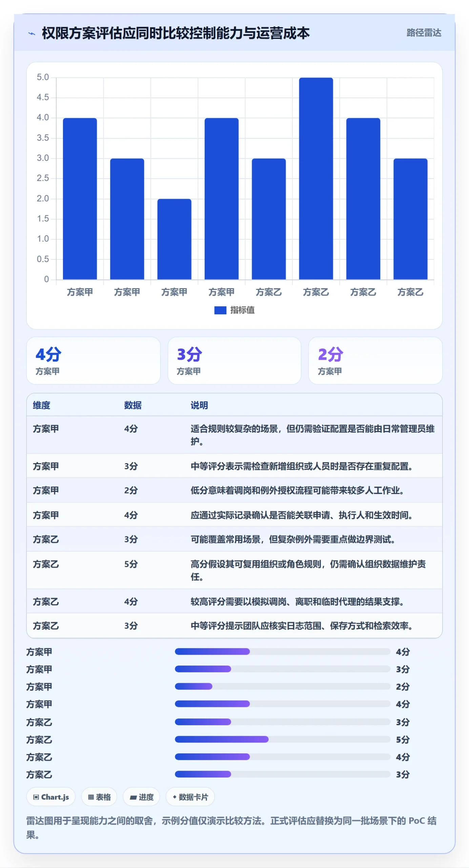The width and height of the screenshot is (469, 868).
Task: Click the lightning icon beside the title
Action: (32, 34)
